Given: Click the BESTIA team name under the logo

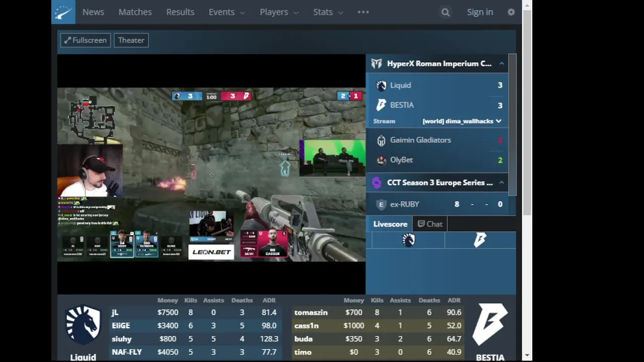Looking at the screenshot, I should point(490,357).
